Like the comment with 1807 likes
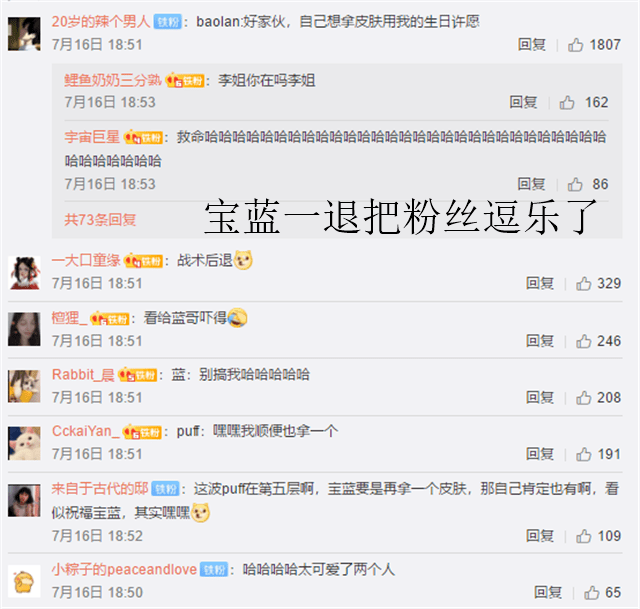This screenshot has height=609, width=640. [576, 44]
